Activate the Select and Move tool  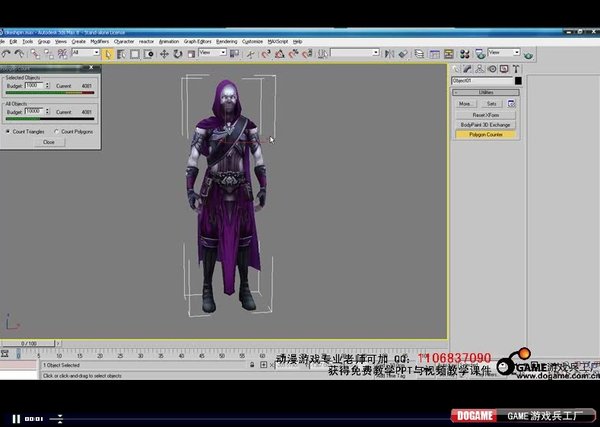tap(165, 53)
